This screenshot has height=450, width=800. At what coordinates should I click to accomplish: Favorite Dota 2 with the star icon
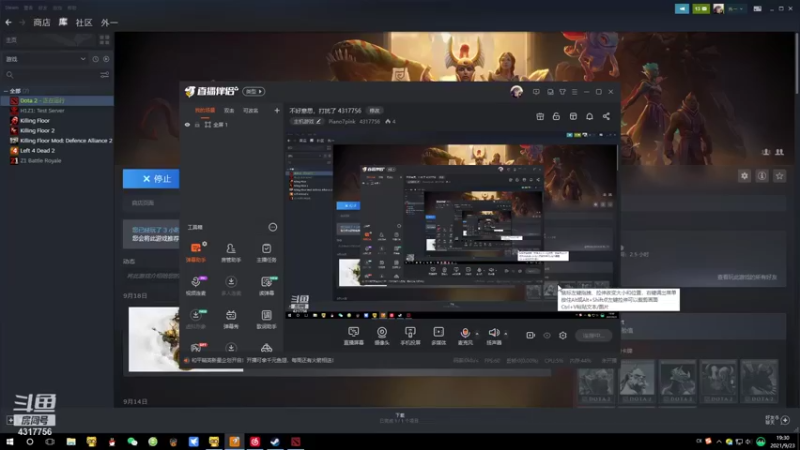coord(779,176)
